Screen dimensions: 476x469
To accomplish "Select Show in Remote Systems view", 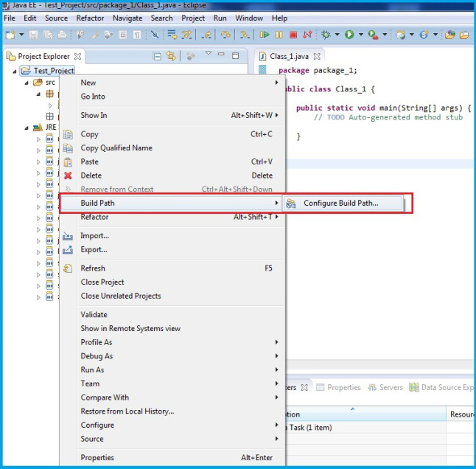I will (x=130, y=328).
